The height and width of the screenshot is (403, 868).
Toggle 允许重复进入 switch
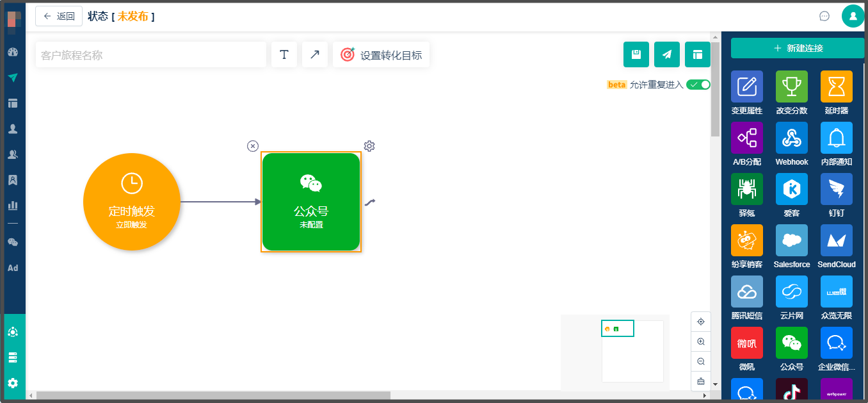(698, 85)
